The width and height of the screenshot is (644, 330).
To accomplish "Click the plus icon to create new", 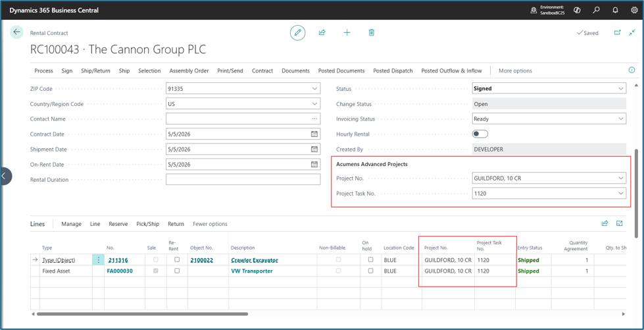I will [x=347, y=32].
